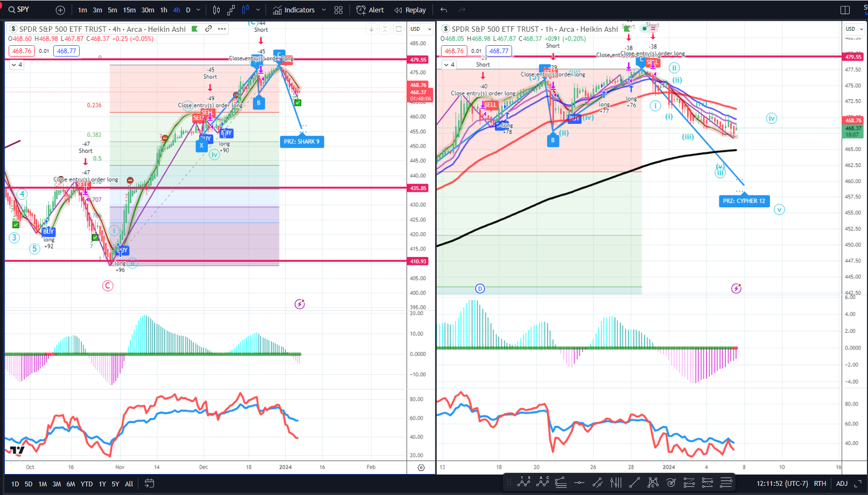Toggle the advanced chart type candles icon
Image resolution: width=868 pixels, height=495 pixels.
[x=246, y=10]
